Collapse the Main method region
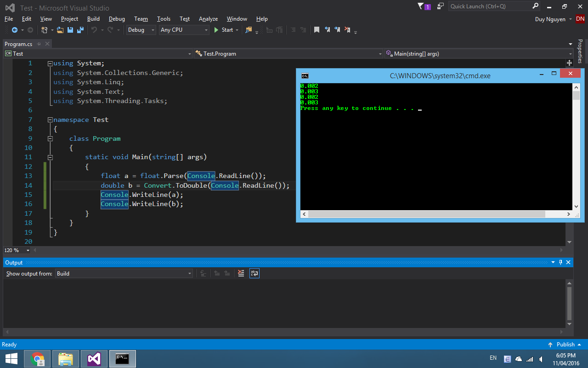The width and height of the screenshot is (588, 368). pos(50,157)
